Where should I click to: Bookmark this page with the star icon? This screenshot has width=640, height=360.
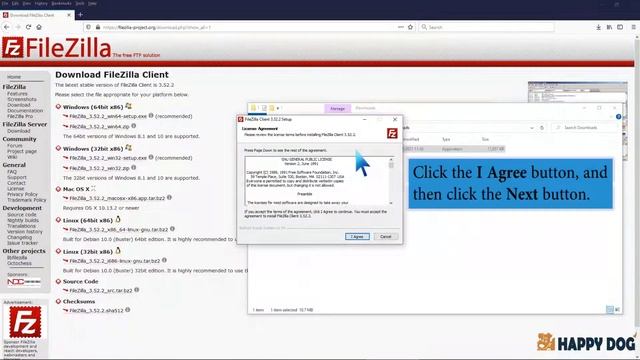pyautogui.click(x=410, y=27)
